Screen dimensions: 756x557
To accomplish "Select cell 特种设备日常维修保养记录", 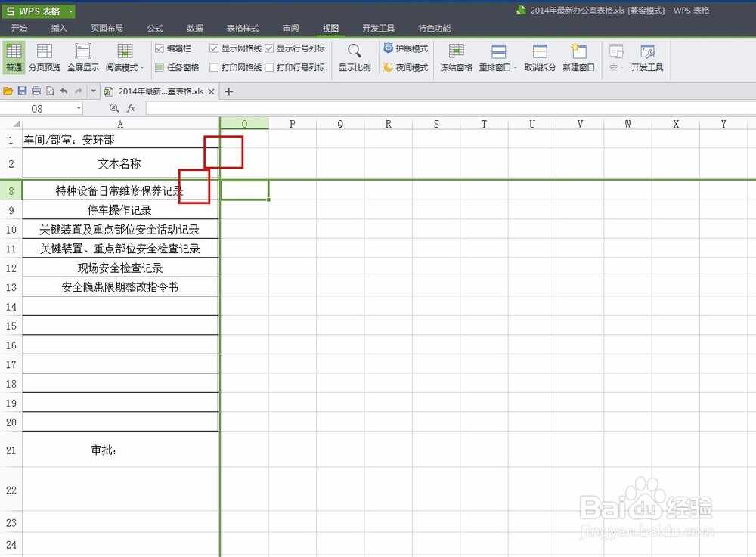I will click(120, 190).
